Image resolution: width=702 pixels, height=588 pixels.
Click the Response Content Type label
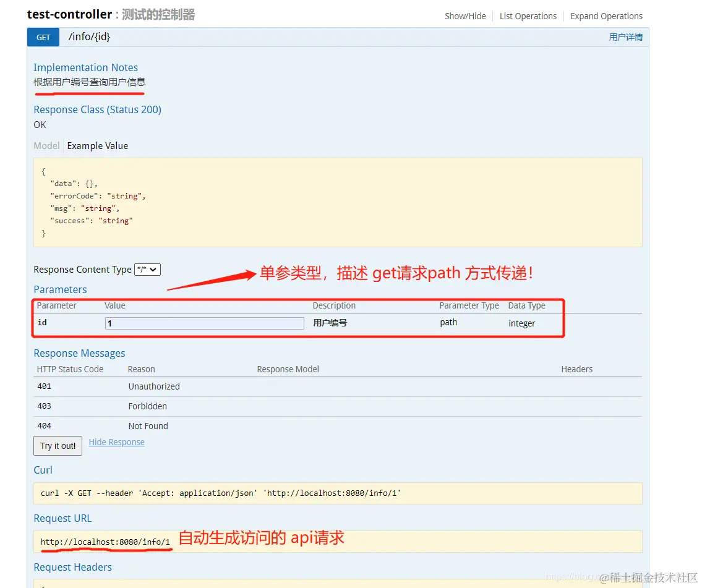coord(82,270)
